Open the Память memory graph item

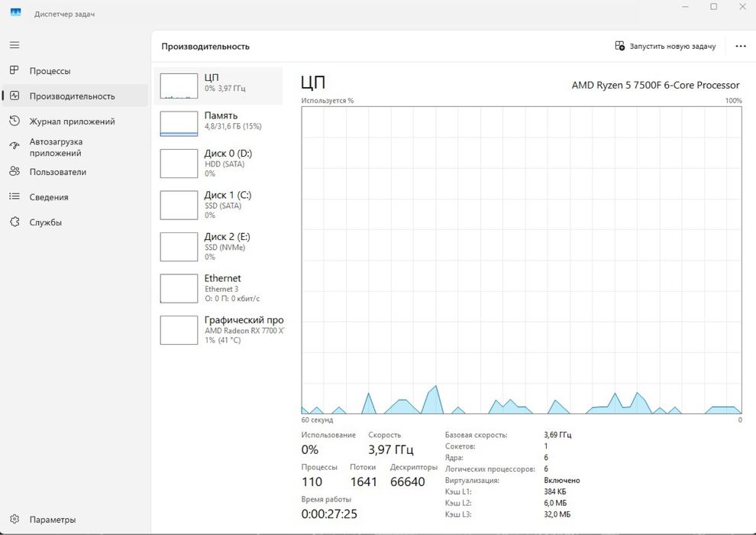(218, 124)
